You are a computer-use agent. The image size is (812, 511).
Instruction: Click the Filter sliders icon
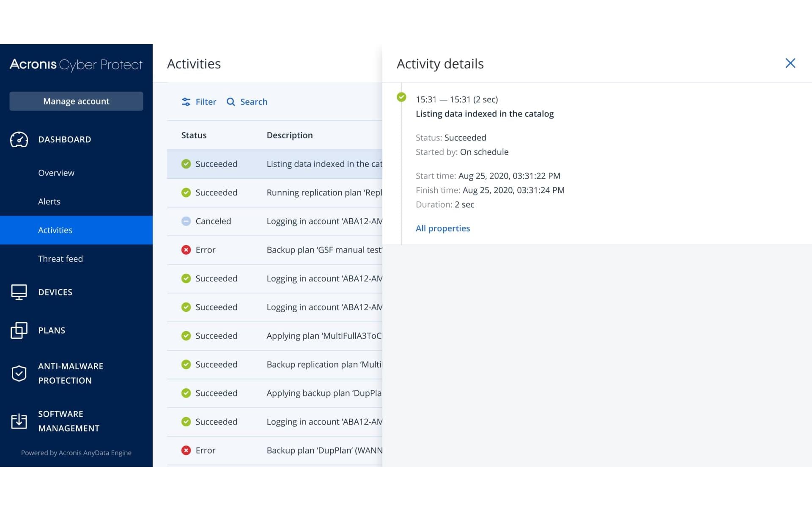[186, 102]
